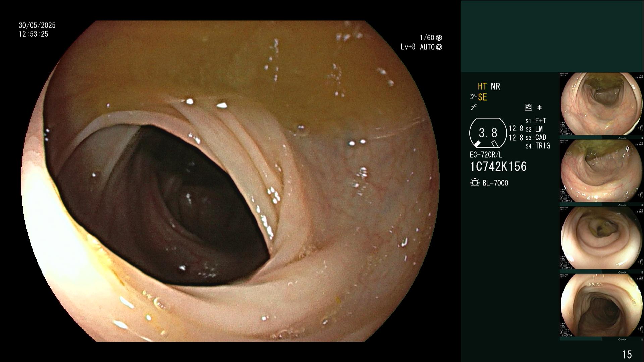The width and height of the screenshot is (644, 362).
Task: Open the third thumbnail showing concentric folds
Action: click(x=602, y=238)
